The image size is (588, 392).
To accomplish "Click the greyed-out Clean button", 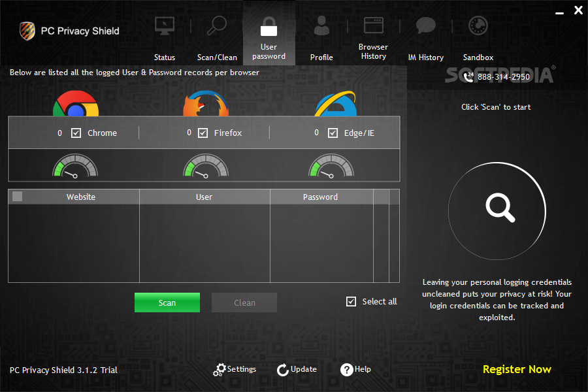I will 244,302.
